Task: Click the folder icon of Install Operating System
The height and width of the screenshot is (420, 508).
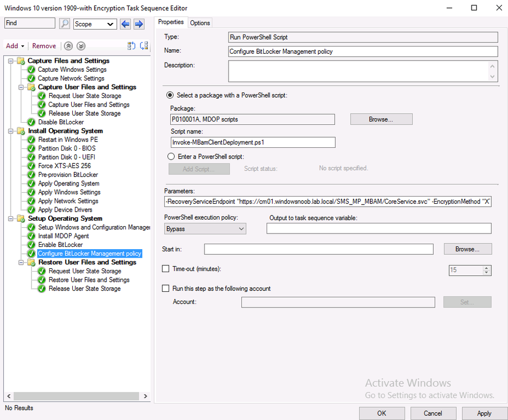Action: (21, 131)
